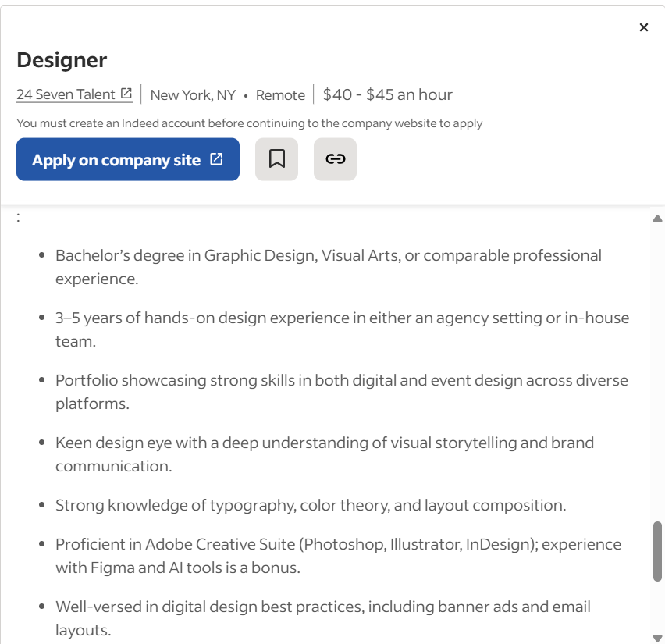Viewport: 665px width, 644px height.
Task: Click the Bachelor's degree requirement bullet
Action: tap(328, 266)
